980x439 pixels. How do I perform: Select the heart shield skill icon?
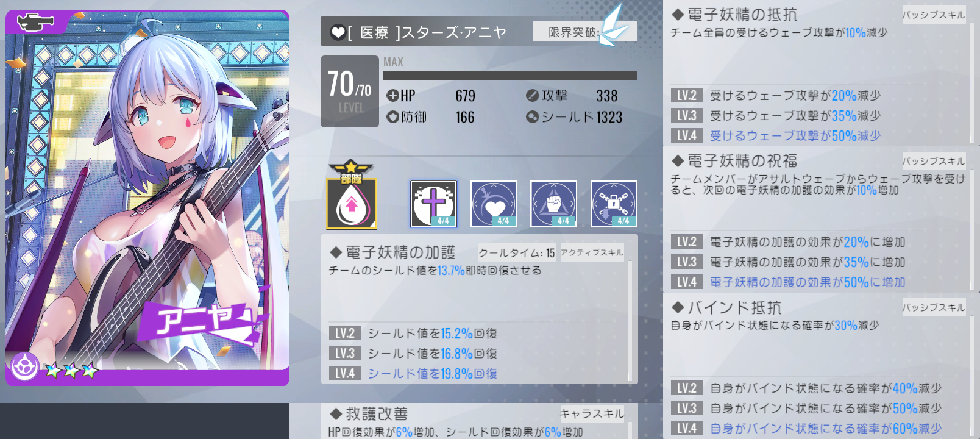494,204
